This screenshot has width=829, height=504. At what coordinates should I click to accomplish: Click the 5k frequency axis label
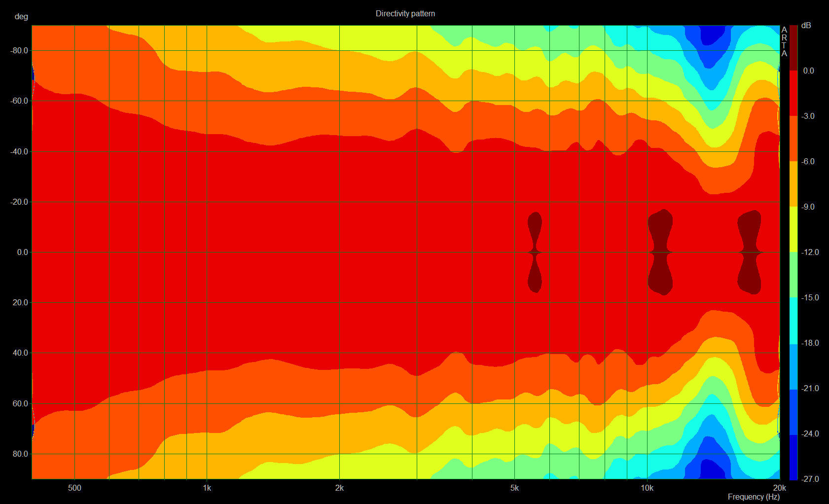[514, 488]
